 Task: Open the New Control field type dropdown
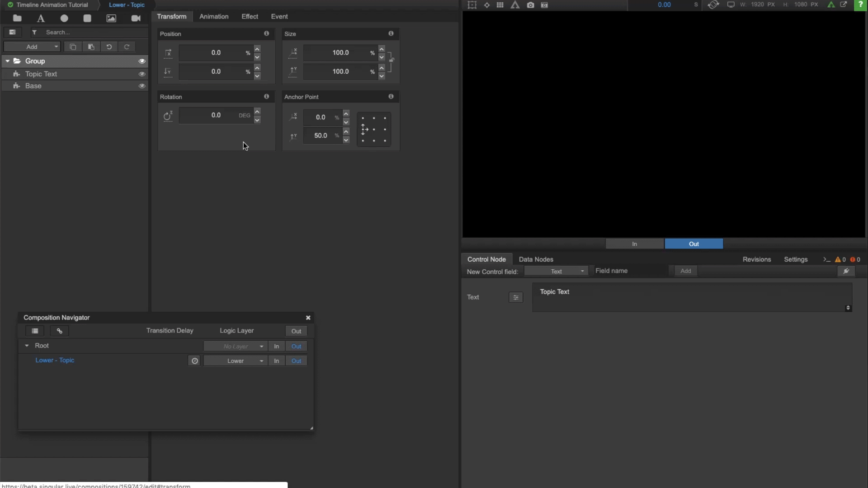(x=556, y=271)
